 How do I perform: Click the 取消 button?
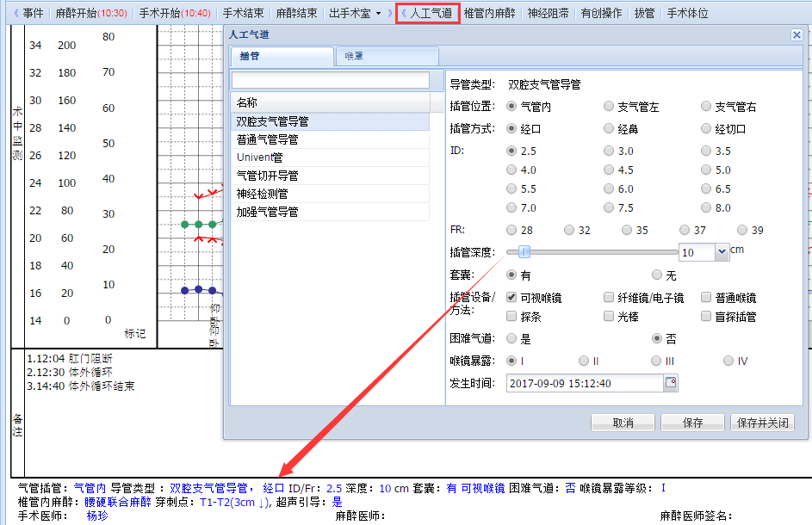tap(623, 423)
